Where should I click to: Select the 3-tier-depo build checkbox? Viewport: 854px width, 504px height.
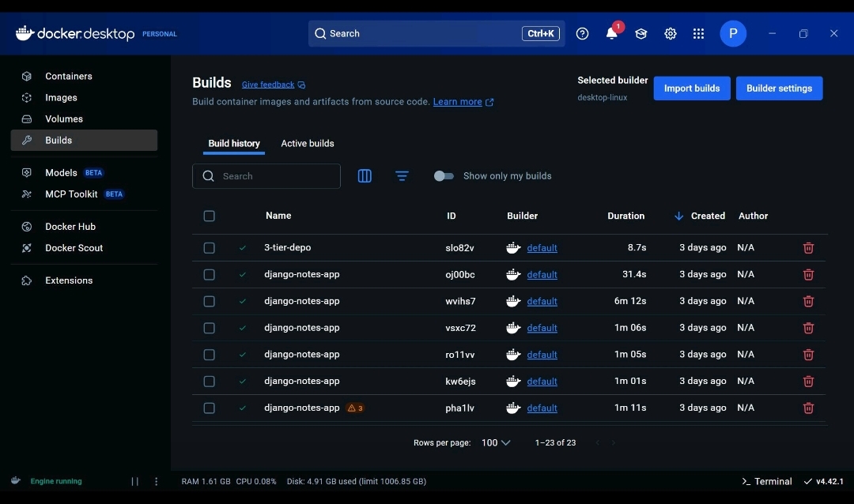209,248
